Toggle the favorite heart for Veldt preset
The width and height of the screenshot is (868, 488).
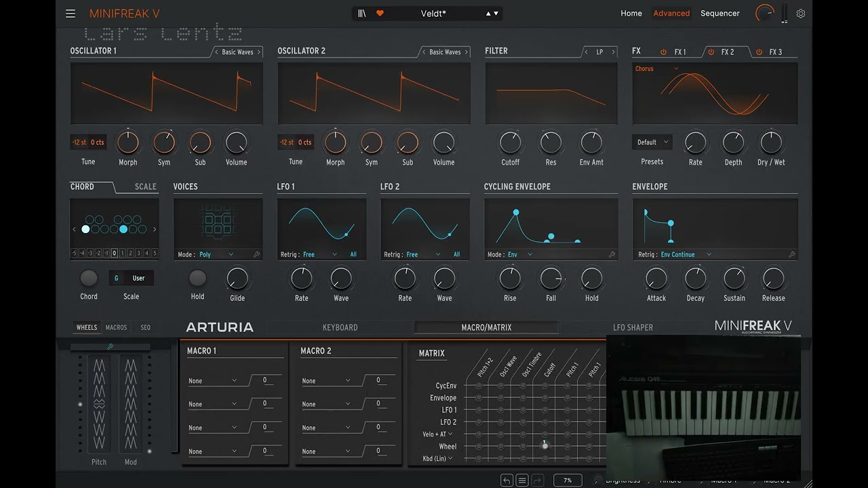(x=380, y=13)
